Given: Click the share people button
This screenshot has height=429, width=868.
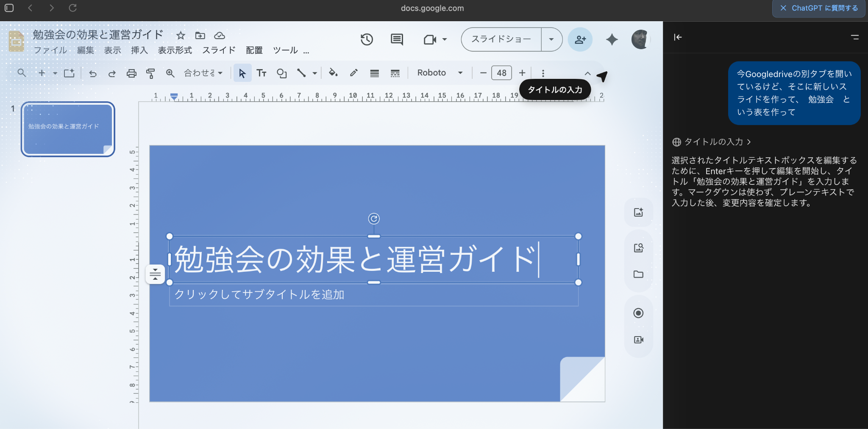Looking at the screenshot, I should tap(580, 39).
